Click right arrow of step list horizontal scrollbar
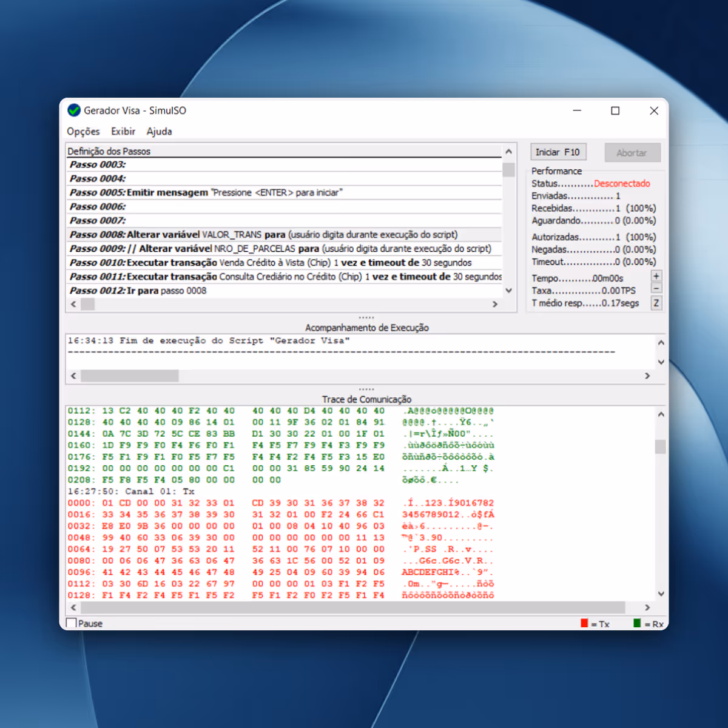 click(x=495, y=305)
